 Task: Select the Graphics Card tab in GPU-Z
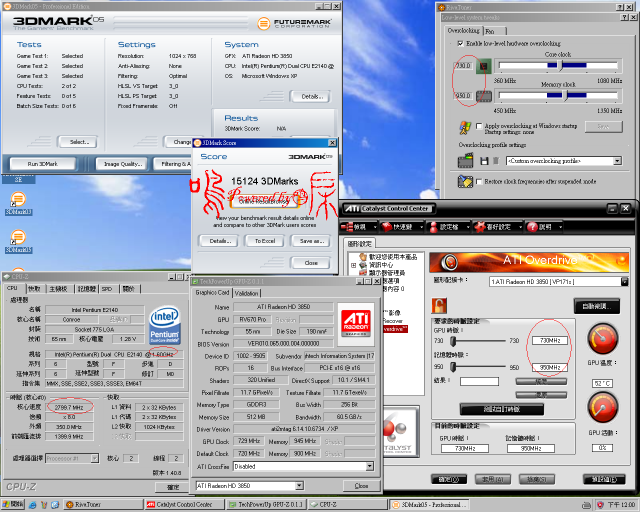point(212,293)
